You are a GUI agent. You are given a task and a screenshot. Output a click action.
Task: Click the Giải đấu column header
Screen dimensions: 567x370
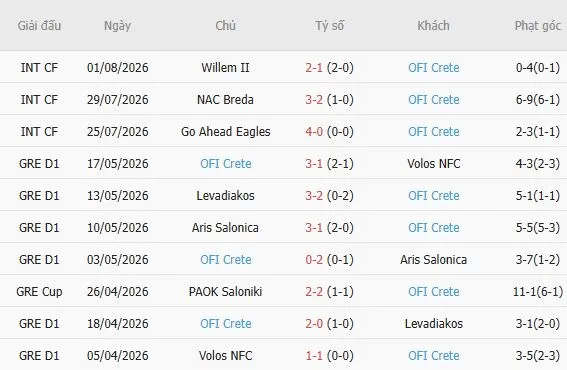tap(39, 26)
